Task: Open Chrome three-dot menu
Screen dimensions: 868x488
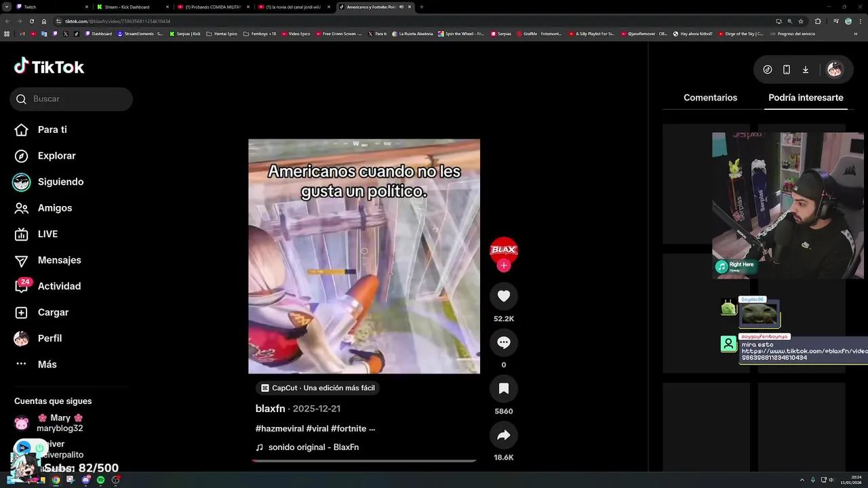Action: (x=860, y=21)
